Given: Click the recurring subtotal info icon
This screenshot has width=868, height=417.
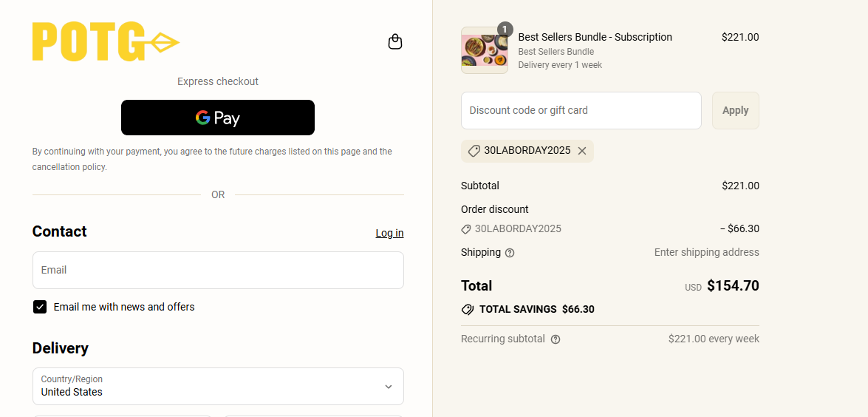Looking at the screenshot, I should 556,339.
